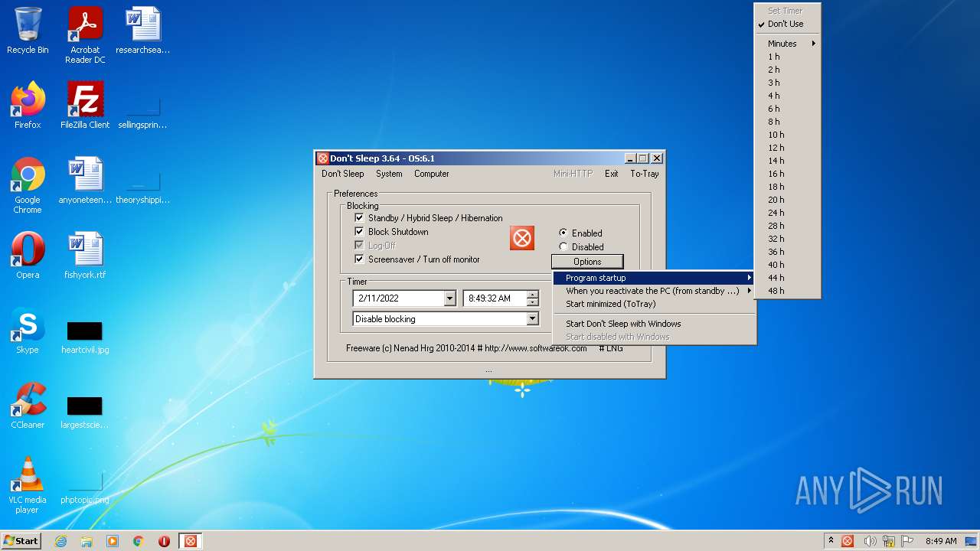The width and height of the screenshot is (980, 551).
Task: Select the Don't Use timer option
Action: [x=787, y=24]
